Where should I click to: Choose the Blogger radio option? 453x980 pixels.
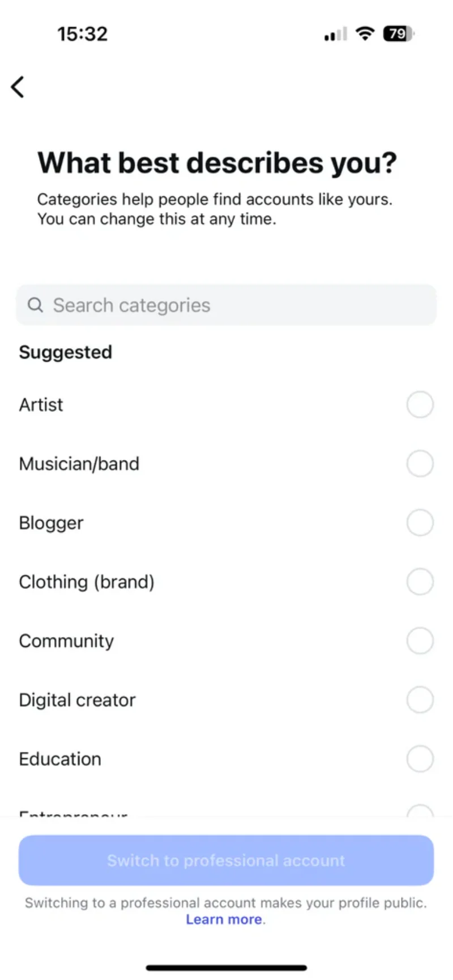[x=420, y=522]
